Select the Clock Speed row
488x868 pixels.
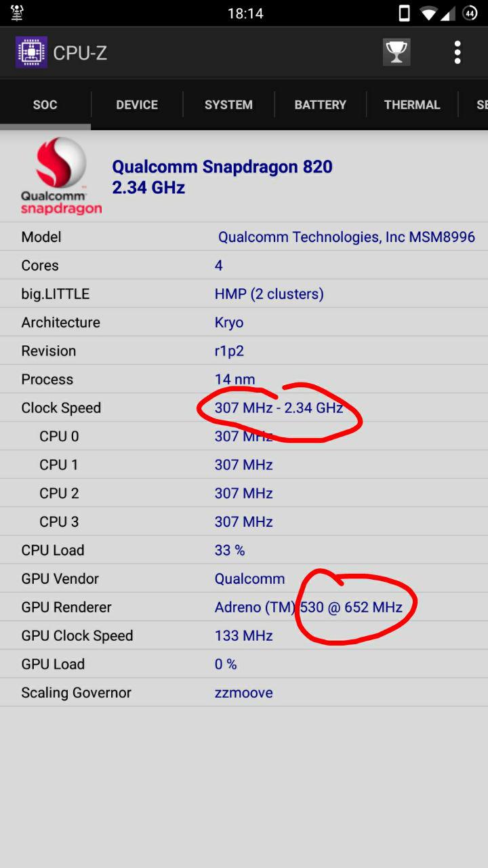point(244,408)
